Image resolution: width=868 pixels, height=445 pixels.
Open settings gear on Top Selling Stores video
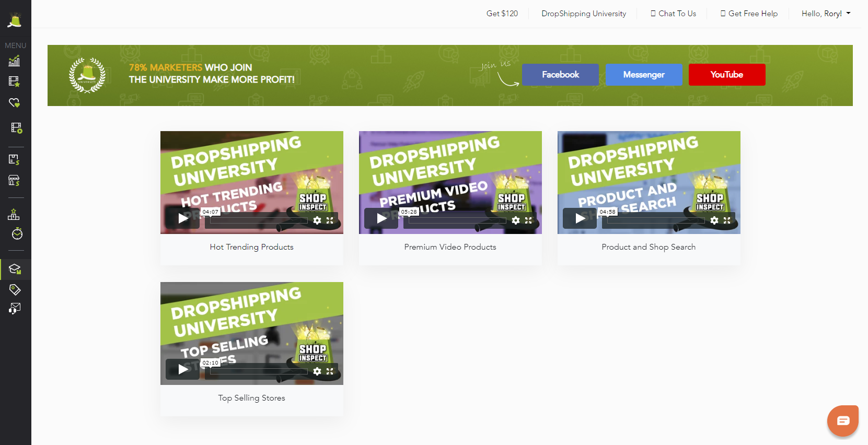[x=317, y=371]
